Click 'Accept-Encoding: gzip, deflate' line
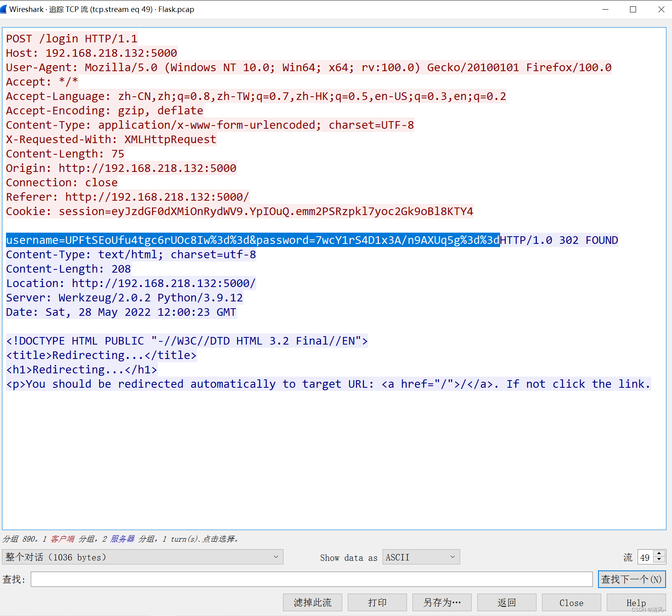 click(105, 111)
